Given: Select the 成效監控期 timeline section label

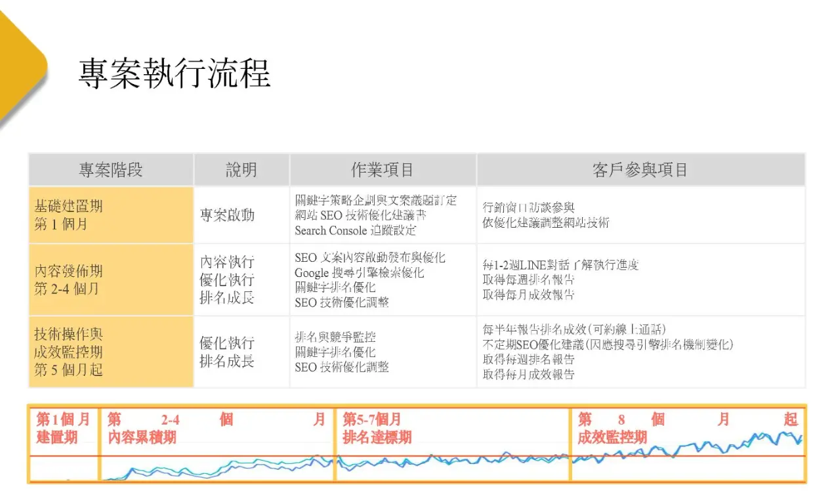Looking at the screenshot, I should click(612, 437).
